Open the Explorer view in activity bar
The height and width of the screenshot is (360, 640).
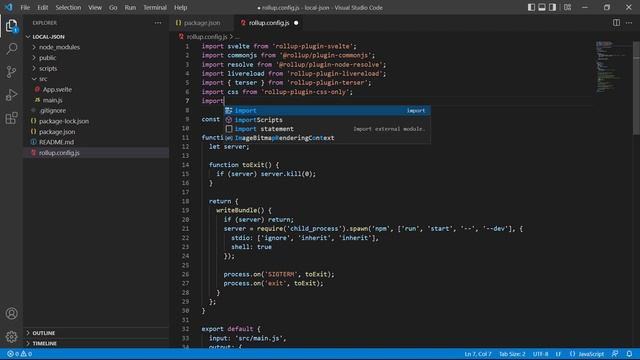[x=11, y=26]
